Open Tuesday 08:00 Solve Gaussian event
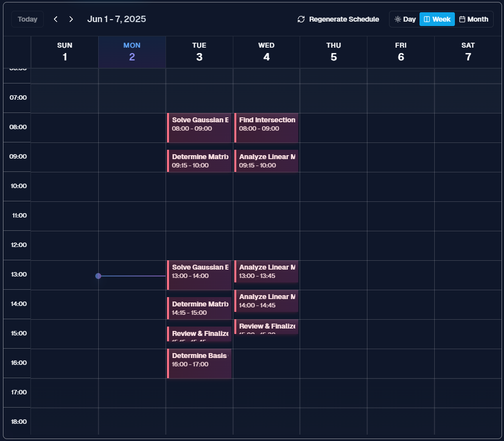 click(199, 128)
